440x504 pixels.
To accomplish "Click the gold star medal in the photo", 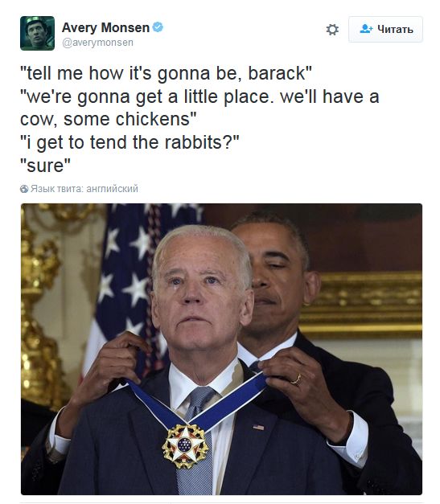I will pos(185,445).
